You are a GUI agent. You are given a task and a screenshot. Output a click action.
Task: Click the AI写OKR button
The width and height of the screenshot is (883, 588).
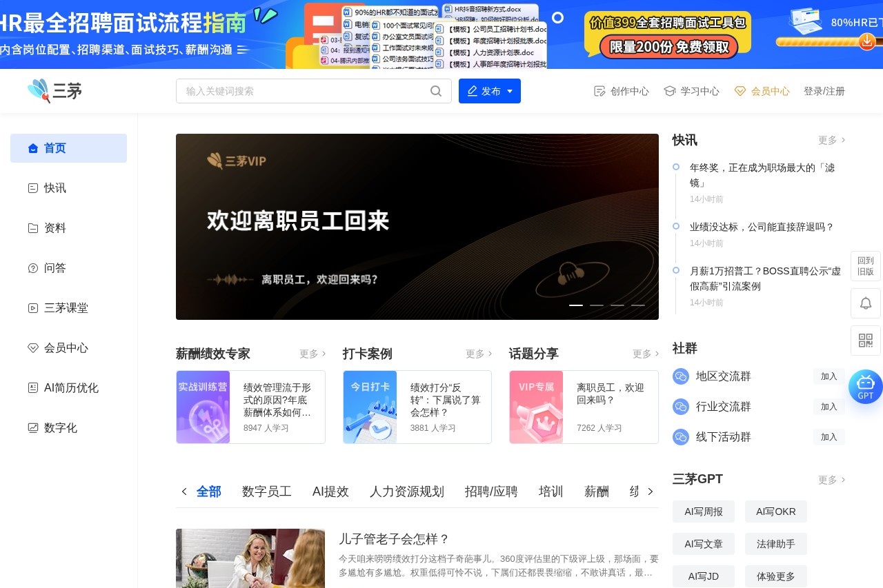coord(776,511)
